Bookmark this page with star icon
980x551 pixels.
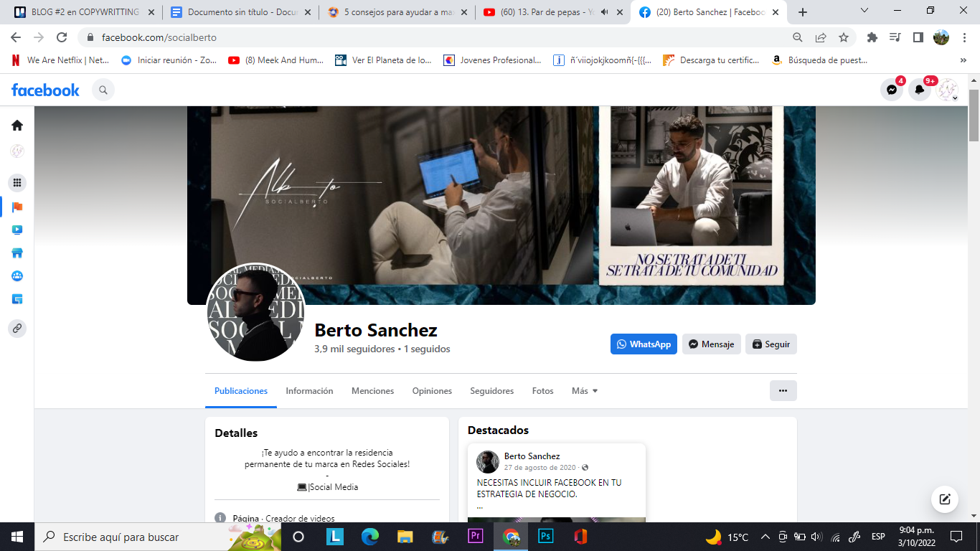tap(844, 37)
